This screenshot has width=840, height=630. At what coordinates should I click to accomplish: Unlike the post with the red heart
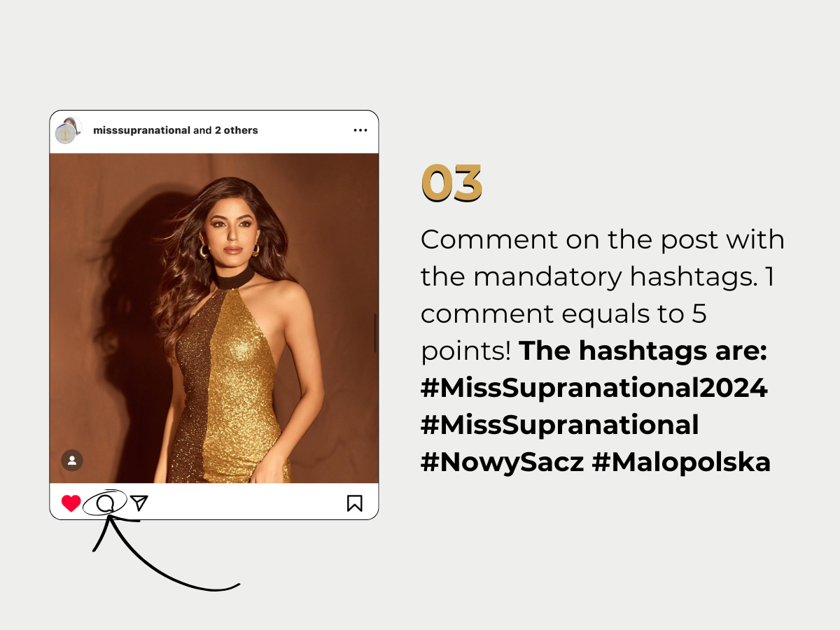71,503
